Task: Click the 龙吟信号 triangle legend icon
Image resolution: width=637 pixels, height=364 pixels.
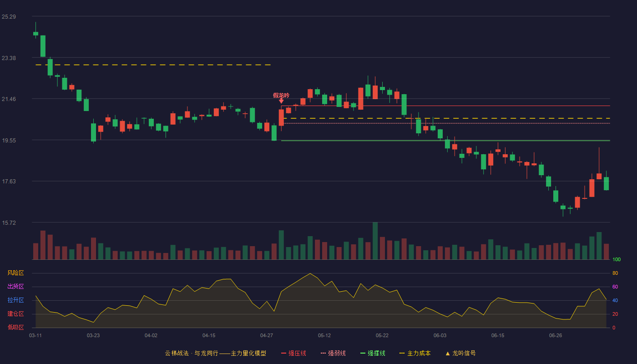Action: pyautogui.click(x=448, y=353)
